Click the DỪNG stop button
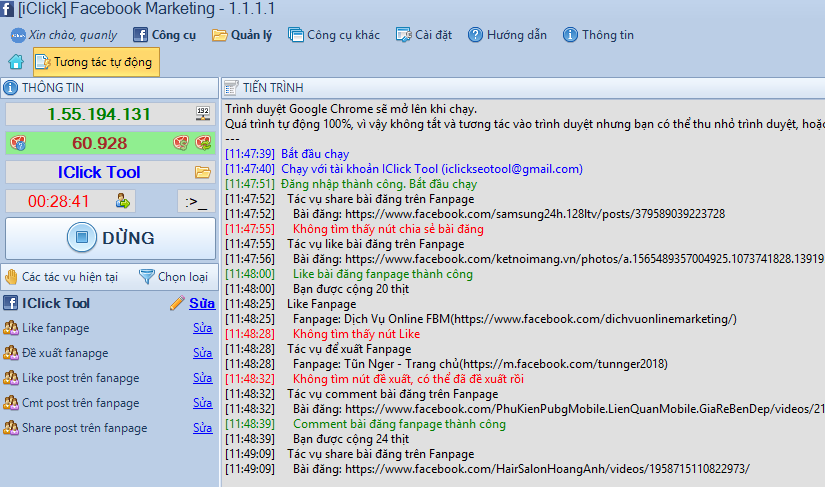 click(x=110, y=238)
